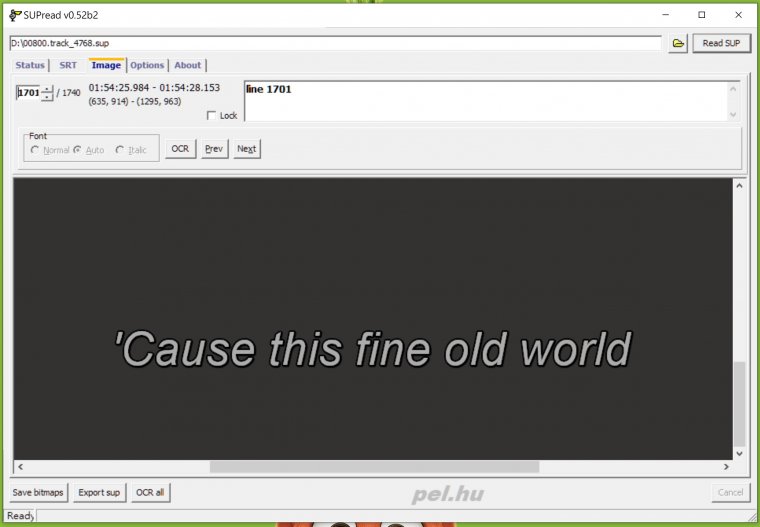Click the file path field with 00800.track_4768.sup
This screenshot has height=527, width=760.
pyautogui.click(x=335, y=43)
